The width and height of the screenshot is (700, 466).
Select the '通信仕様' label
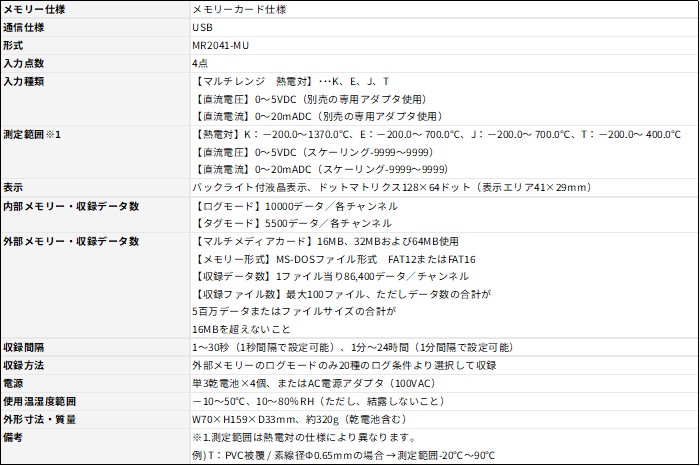point(23,28)
